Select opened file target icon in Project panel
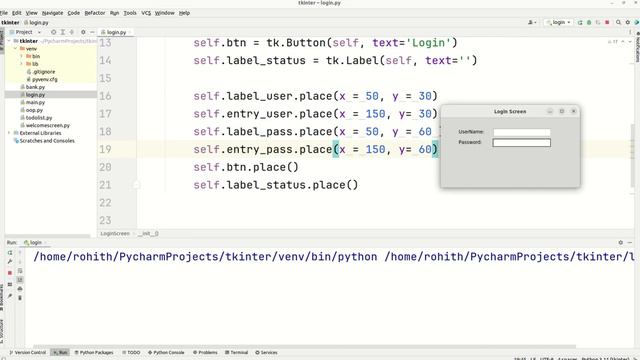640x360 pixels. (53, 32)
